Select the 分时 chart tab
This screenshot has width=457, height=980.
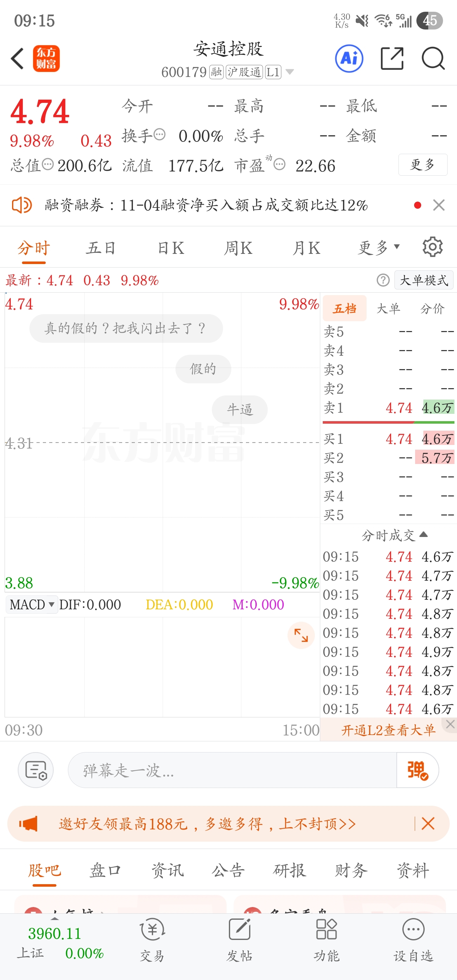click(x=34, y=248)
